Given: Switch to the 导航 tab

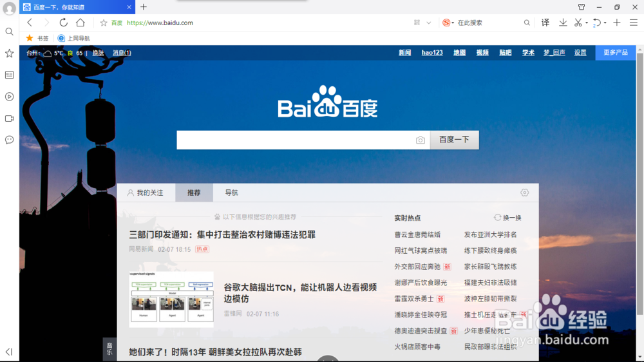Looking at the screenshot, I should [x=232, y=193].
